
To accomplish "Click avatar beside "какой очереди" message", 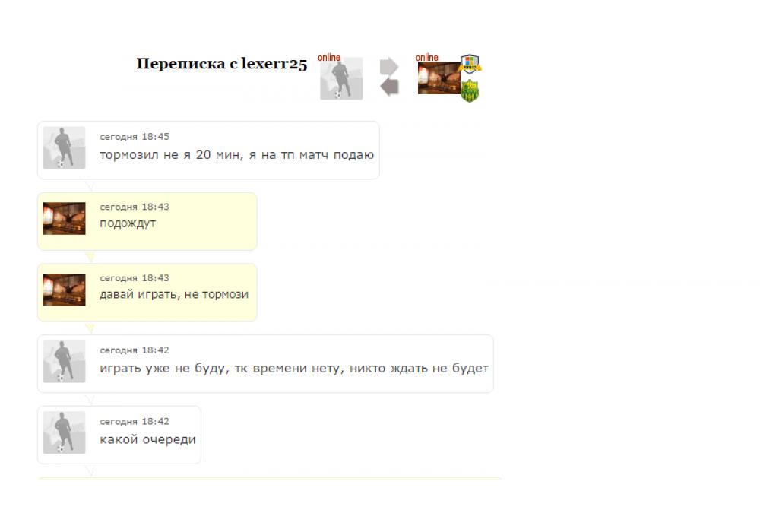I will pyautogui.click(x=64, y=432).
